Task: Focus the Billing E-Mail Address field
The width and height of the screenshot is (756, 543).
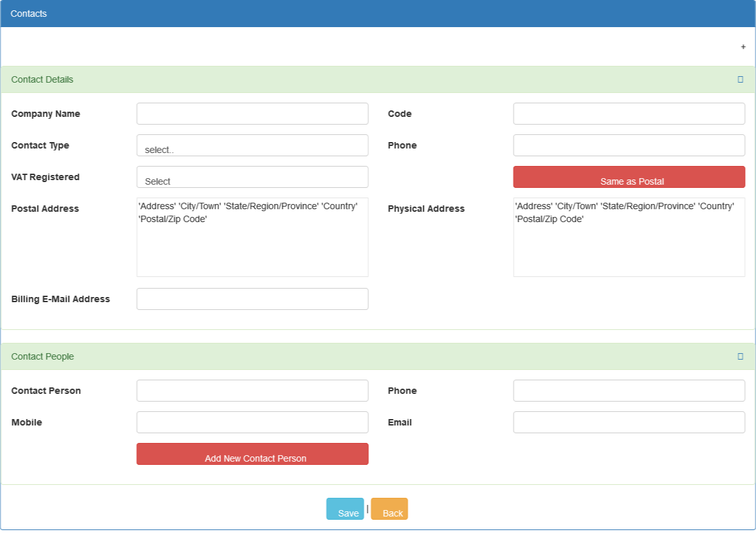Action: 252,299
